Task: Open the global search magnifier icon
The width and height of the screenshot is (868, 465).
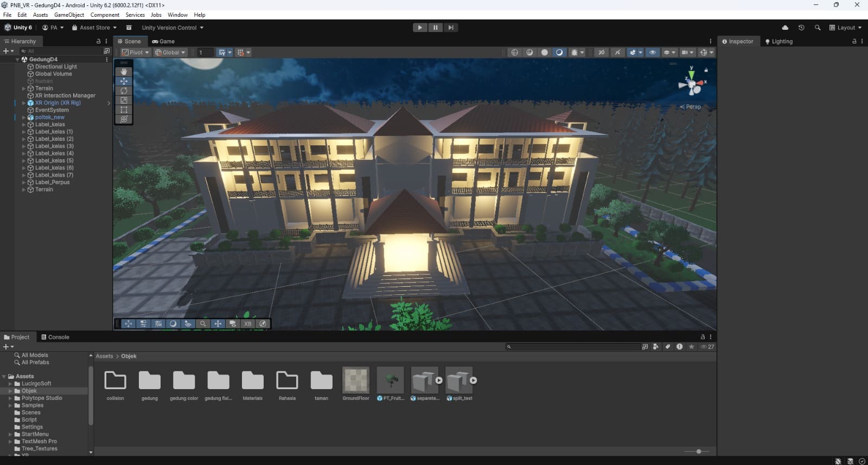Action: (x=818, y=28)
